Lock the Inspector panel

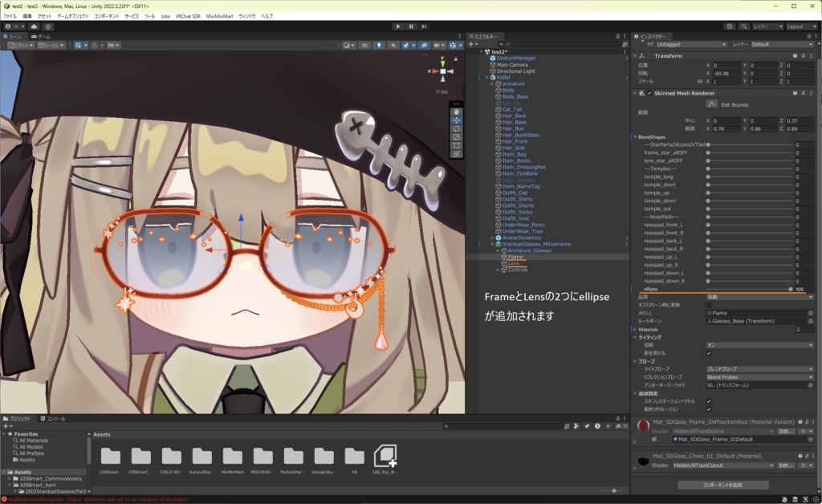(x=809, y=37)
